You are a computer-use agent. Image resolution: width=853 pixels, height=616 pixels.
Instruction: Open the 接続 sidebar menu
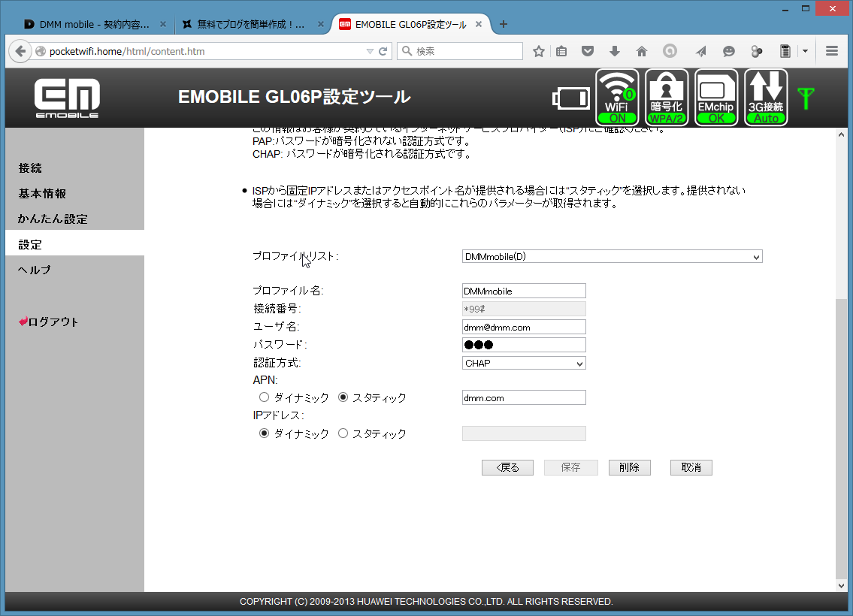30,168
